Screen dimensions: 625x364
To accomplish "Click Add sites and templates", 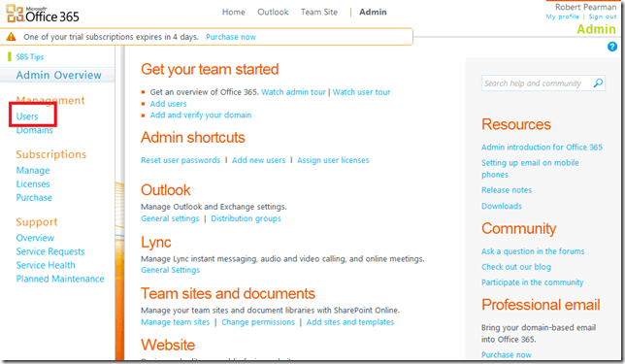I will click(x=350, y=322).
